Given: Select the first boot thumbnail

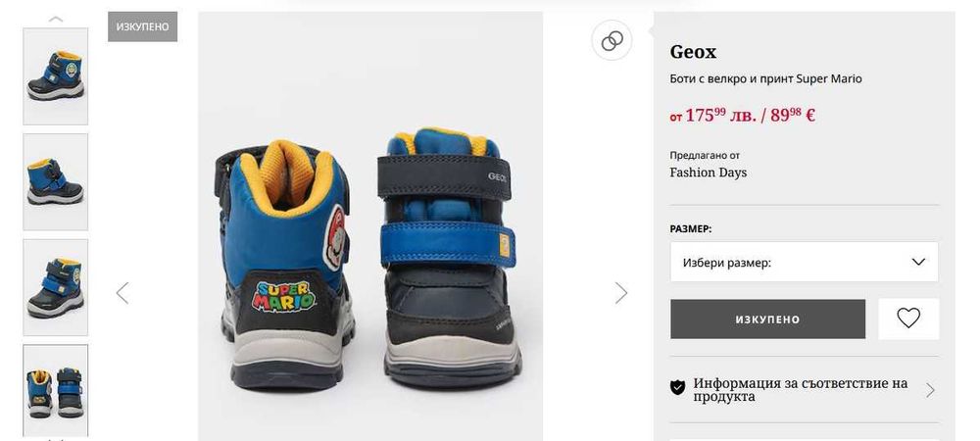Looking at the screenshot, I should pyautogui.click(x=56, y=76).
